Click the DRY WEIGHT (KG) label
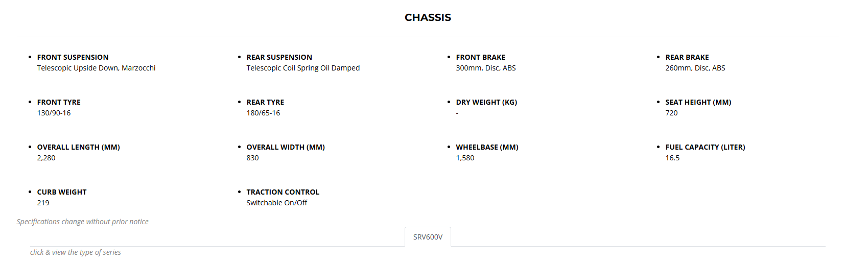 point(486,102)
